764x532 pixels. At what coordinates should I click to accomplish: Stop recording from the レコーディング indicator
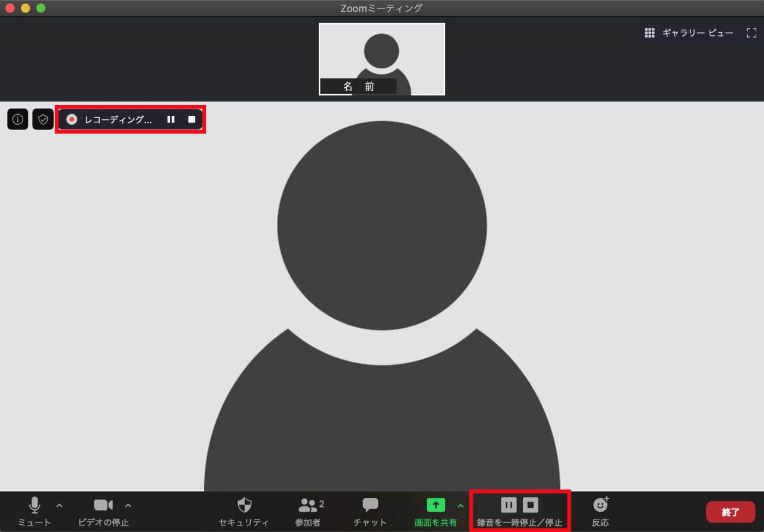coord(192,119)
